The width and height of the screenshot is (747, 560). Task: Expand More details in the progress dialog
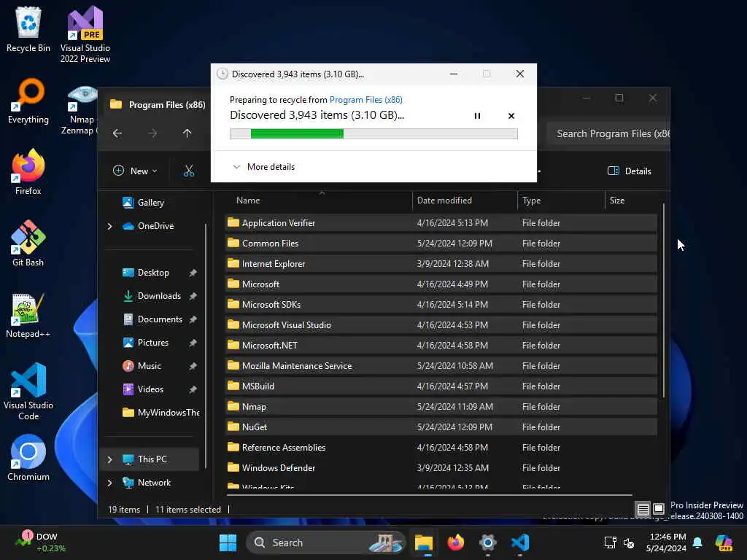263,167
